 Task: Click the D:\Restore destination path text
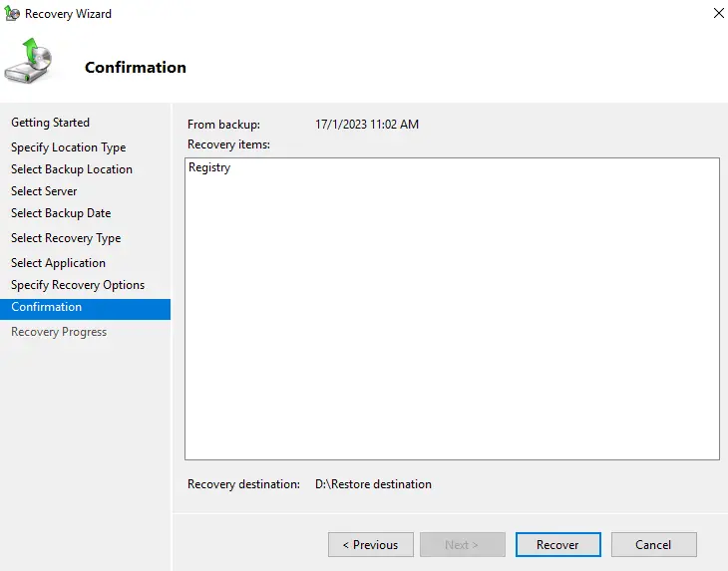(373, 484)
